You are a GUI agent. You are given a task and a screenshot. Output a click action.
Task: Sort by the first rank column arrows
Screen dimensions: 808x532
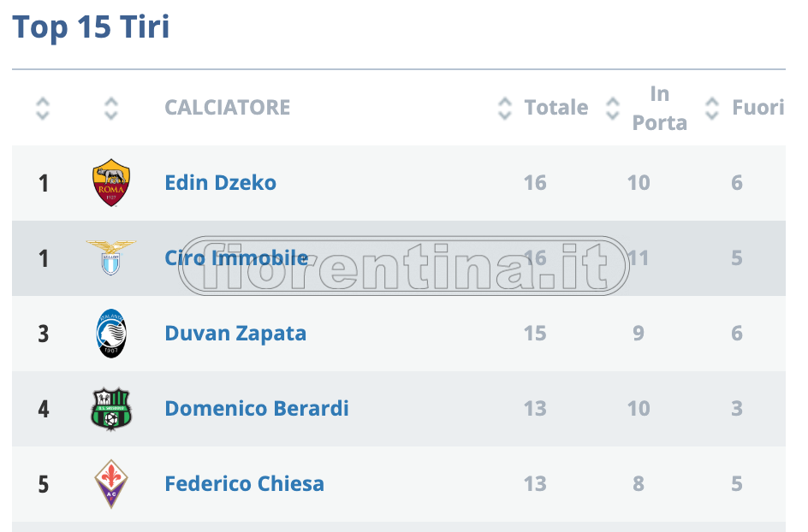point(43,108)
